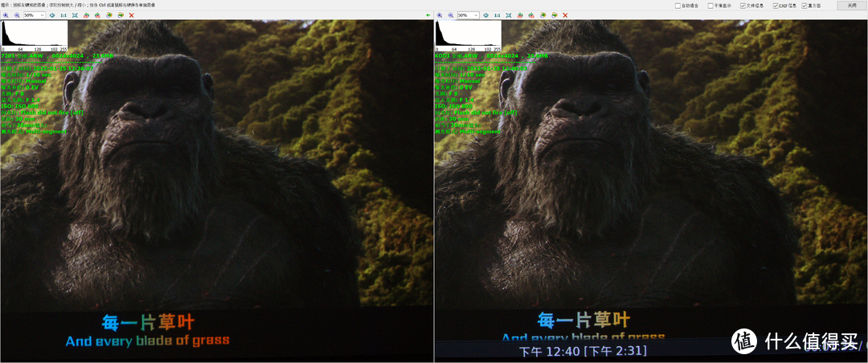Click right pane fit-to-frame icon

pos(509,15)
